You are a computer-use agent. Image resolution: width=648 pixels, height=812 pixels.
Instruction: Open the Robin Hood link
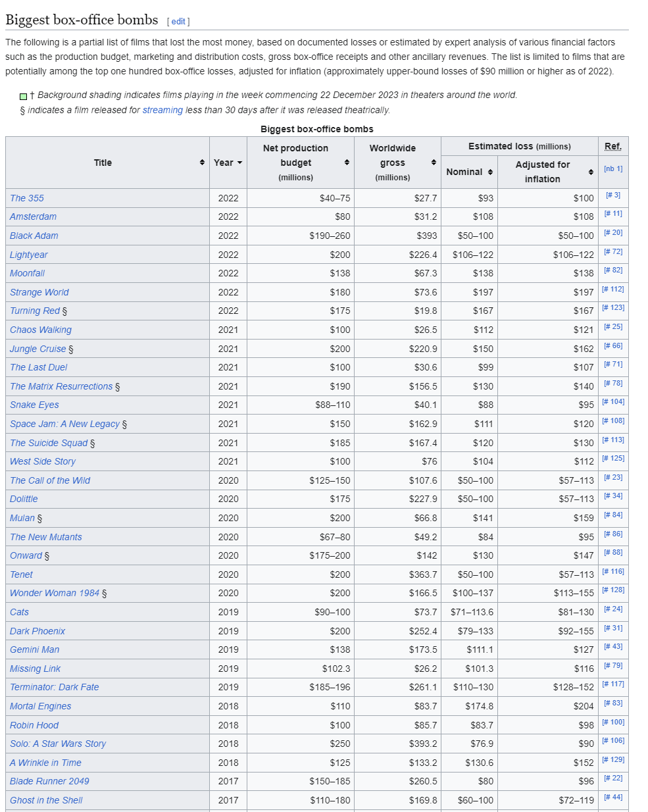pyautogui.click(x=34, y=725)
